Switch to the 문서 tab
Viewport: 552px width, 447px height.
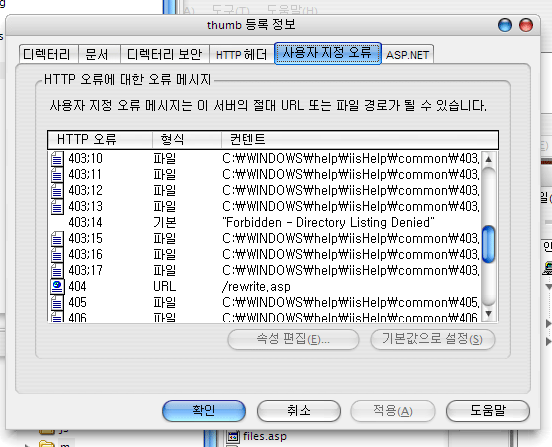point(99,54)
